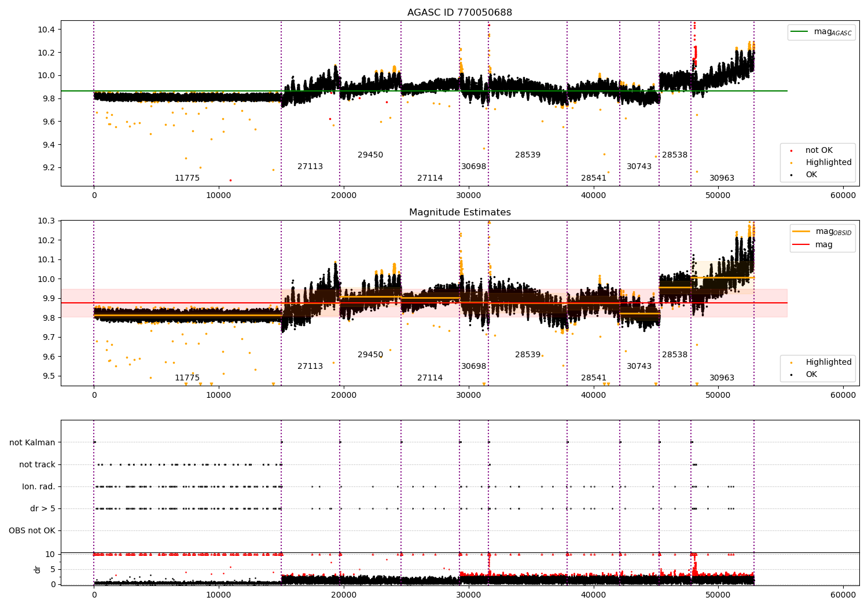Click obsid label 11775 in AGASC ID plot
868x608 pixels.
click(187, 178)
